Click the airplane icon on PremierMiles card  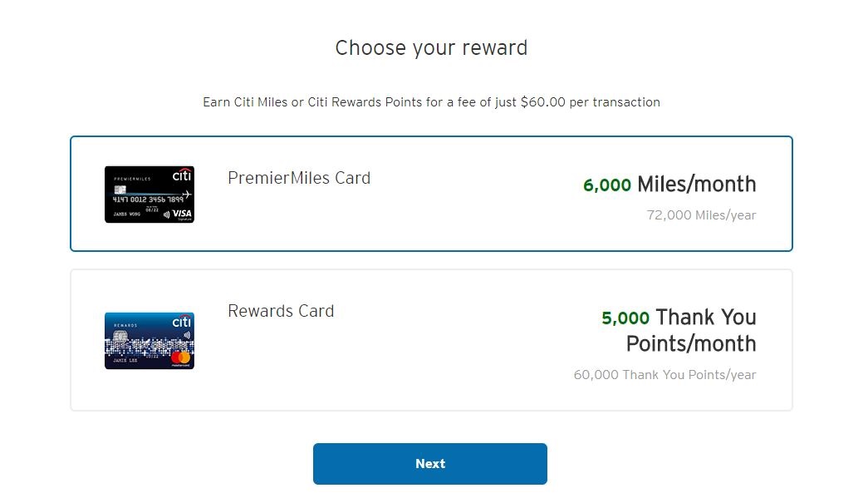(186, 195)
